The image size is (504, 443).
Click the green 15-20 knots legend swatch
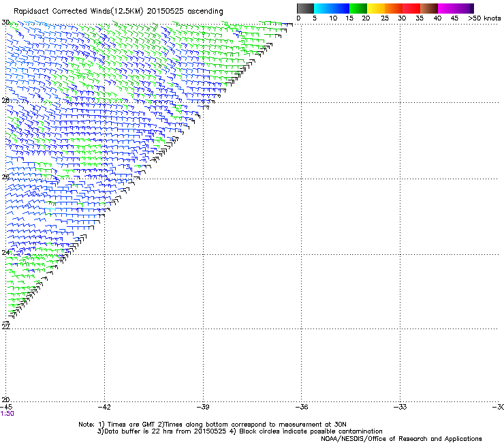tap(358, 8)
